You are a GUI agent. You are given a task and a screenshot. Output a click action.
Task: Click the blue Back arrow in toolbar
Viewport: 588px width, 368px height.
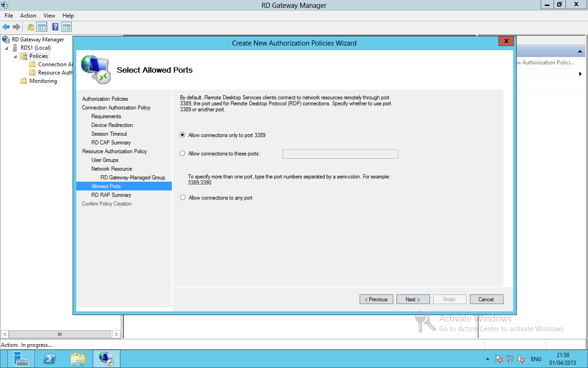tap(6, 27)
